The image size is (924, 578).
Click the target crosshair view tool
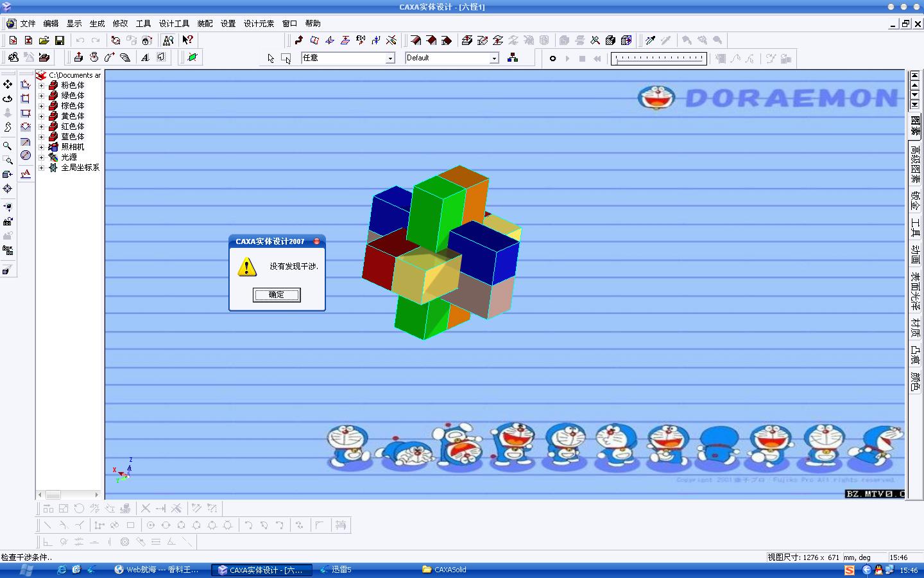coord(8,189)
